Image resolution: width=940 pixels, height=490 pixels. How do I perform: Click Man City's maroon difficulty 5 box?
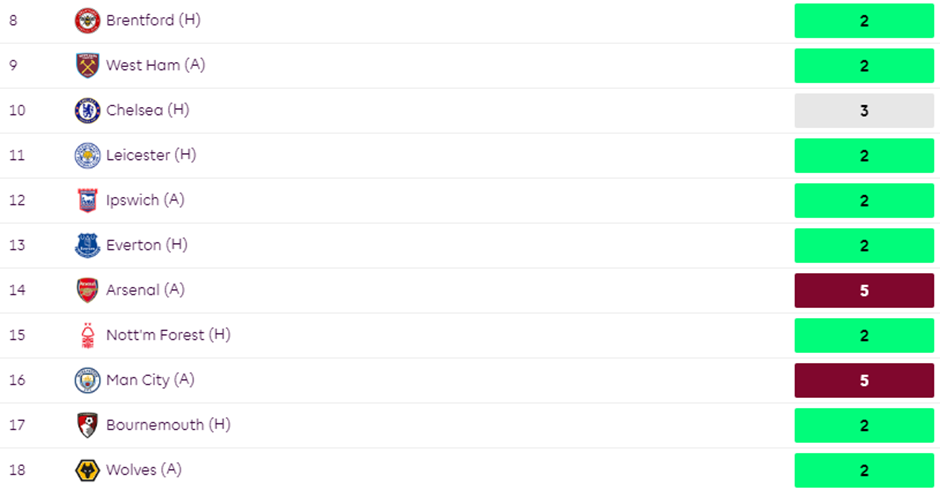(864, 380)
